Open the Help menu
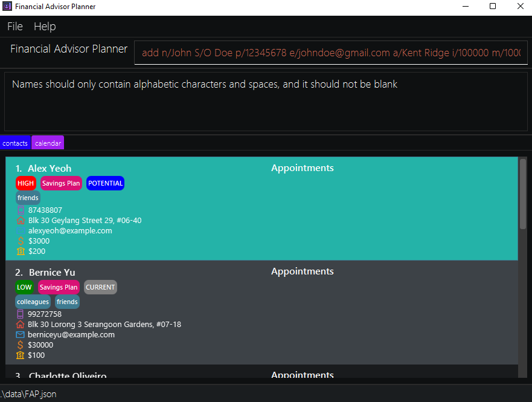This screenshot has height=402, width=532. tap(45, 27)
